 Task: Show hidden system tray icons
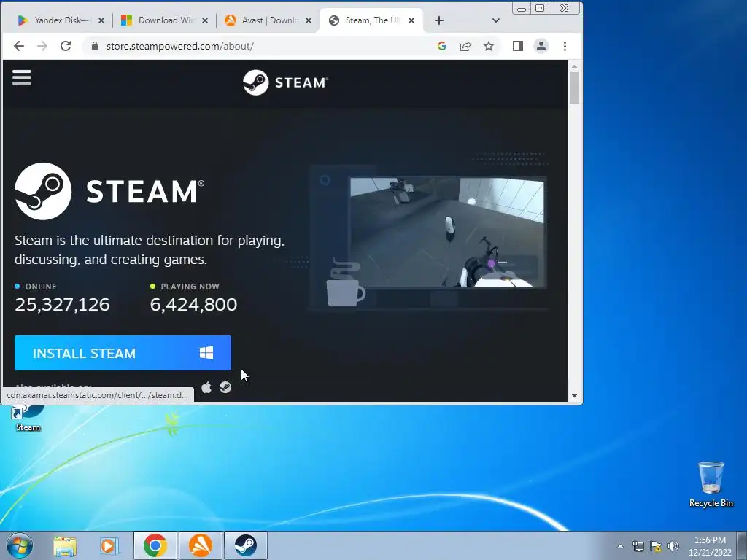tap(620, 546)
